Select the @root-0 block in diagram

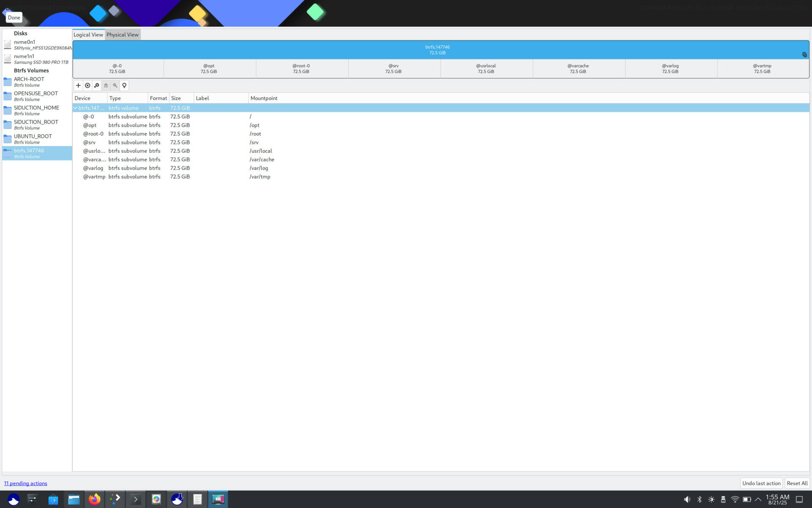coord(302,69)
